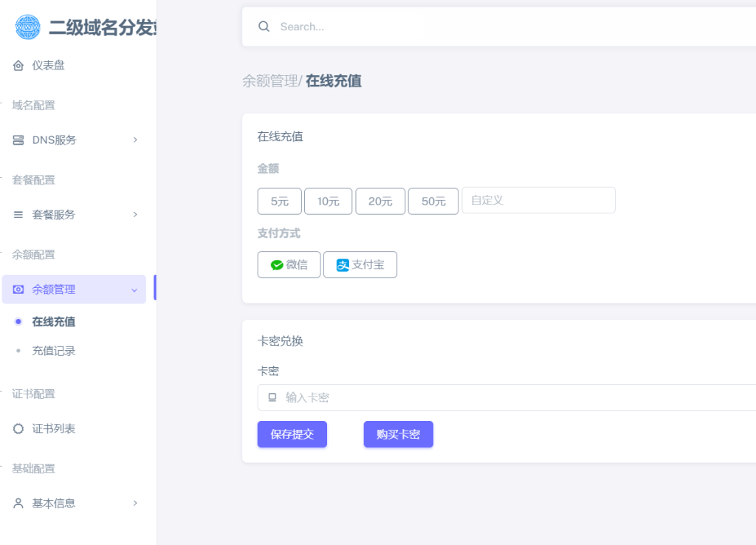Navigate to 余额管理 via breadcrumb
The image size is (756, 545).
click(269, 81)
